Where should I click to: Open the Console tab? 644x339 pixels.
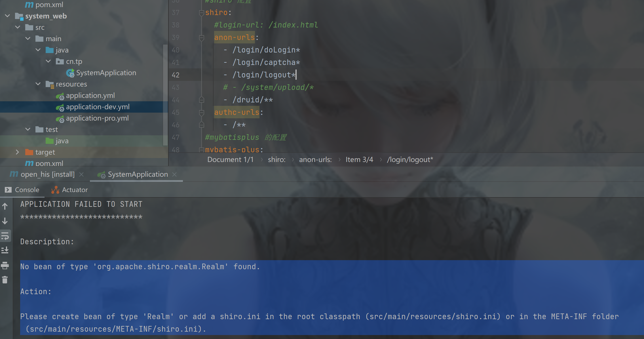22,190
